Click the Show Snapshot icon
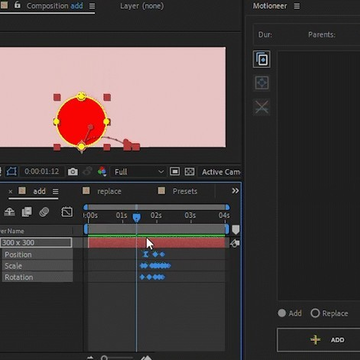This screenshot has height=360, width=360. 87,171
